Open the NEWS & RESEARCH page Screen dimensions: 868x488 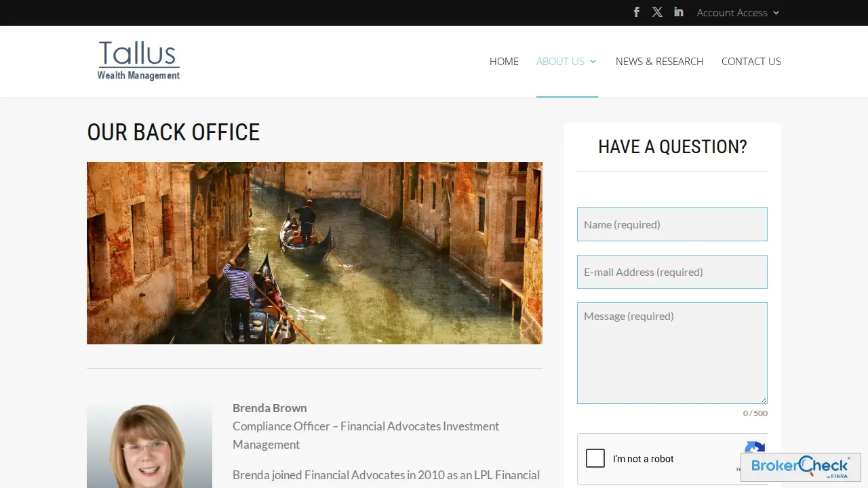[x=660, y=61]
